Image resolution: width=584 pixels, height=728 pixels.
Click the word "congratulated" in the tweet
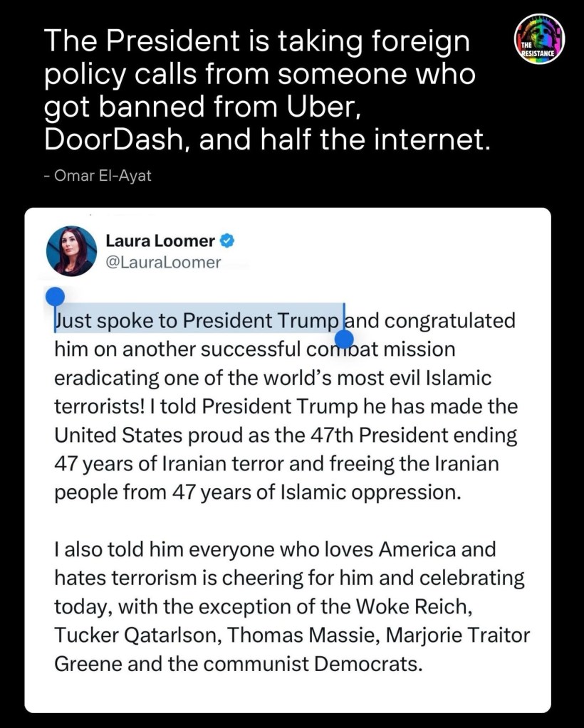coord(446,321)
